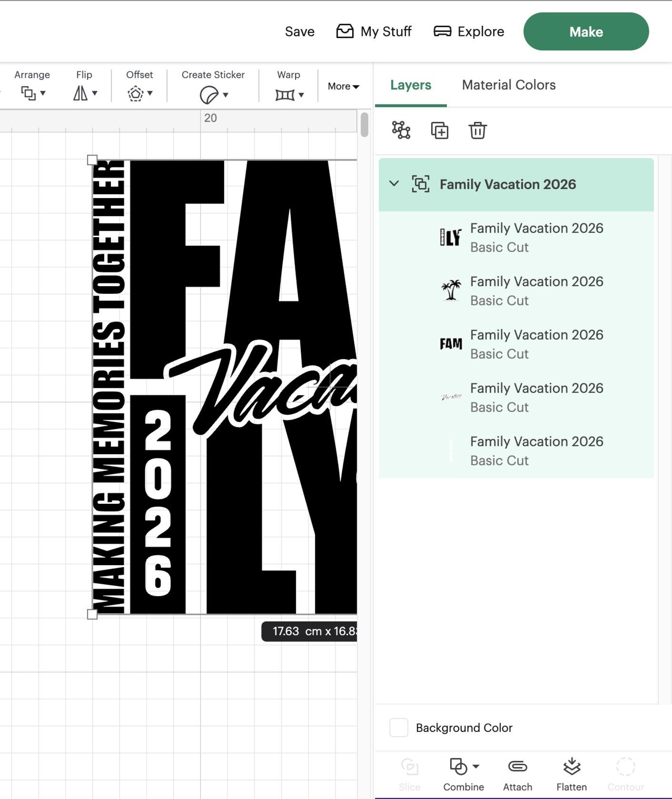
Task: Select the palm tree layer thumbnail
Action: tap(451, 290)
